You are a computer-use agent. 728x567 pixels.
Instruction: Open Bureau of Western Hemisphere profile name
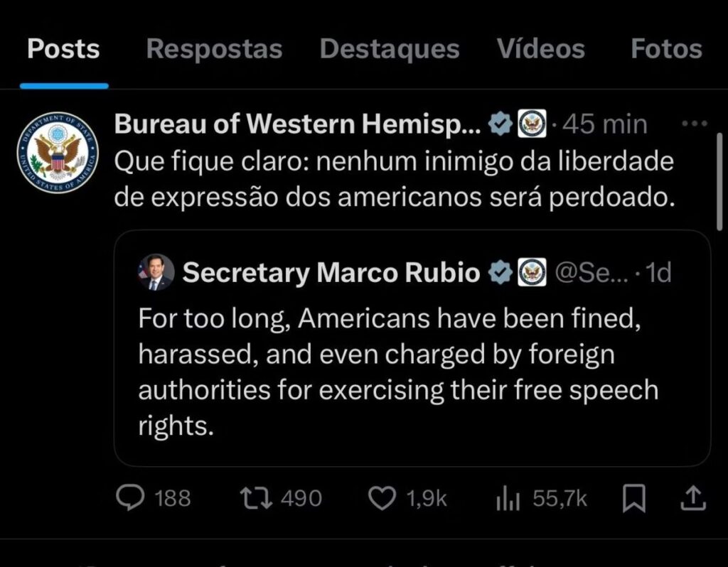298,124
